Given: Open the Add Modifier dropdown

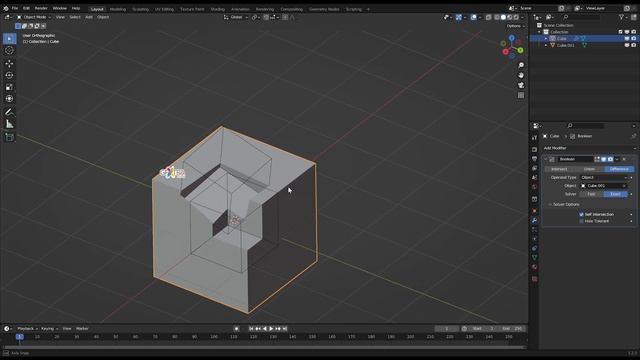Looking at the screenshot, I should click(x=589, y=148).
